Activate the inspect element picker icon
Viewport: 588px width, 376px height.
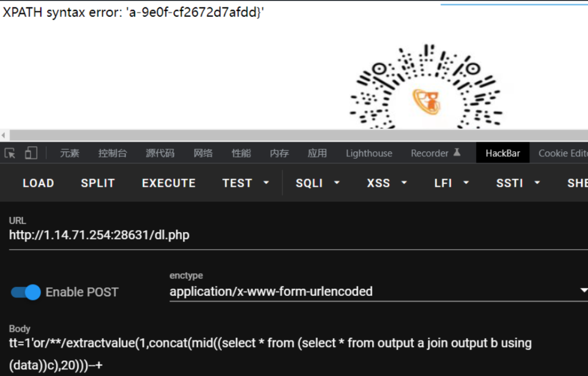10,153
